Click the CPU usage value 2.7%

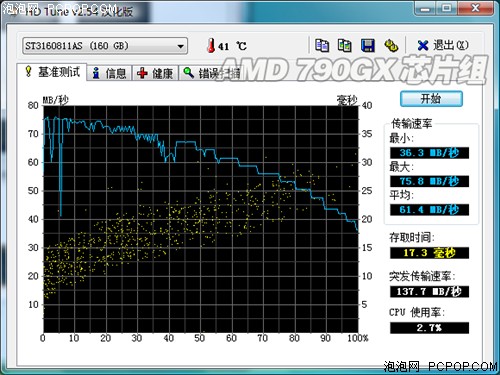coord(429,328)
